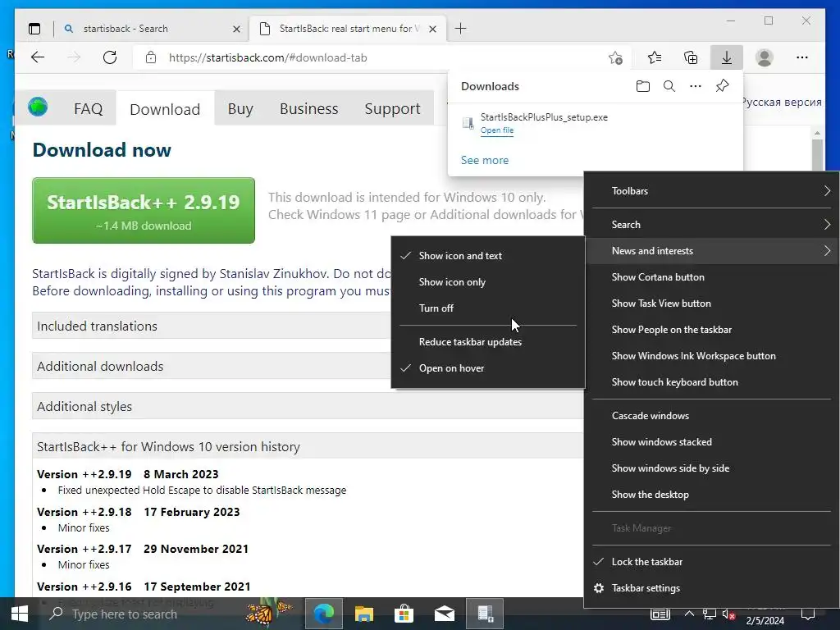Image resolution: width=840 pixels, height=630 pixels.
Task: Click the browser back arrow
Action: coord(38,57)
